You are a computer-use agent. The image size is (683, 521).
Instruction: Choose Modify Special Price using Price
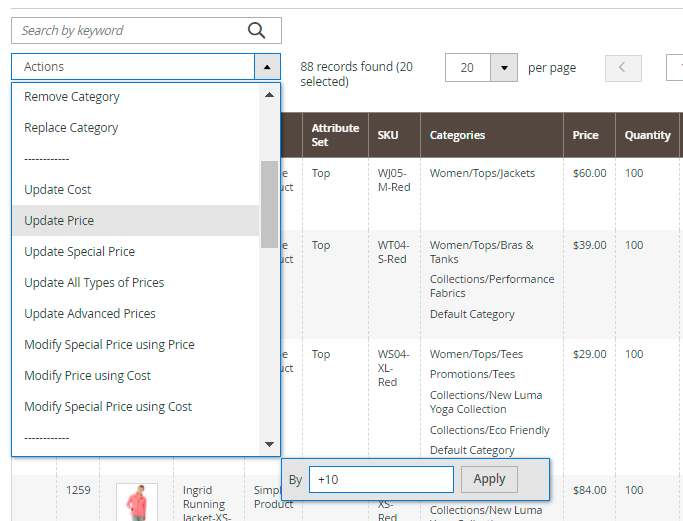tap(109, 345)
